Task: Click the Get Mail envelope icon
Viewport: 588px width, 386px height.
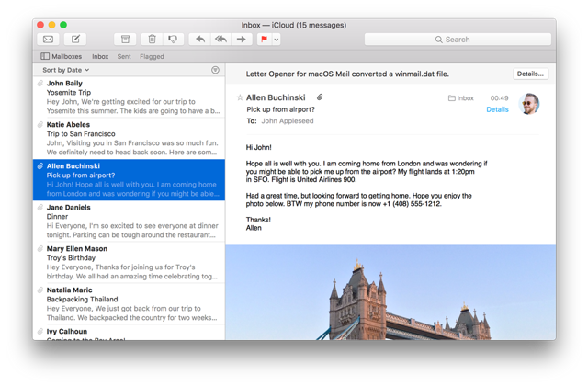Action: (48, 39)
